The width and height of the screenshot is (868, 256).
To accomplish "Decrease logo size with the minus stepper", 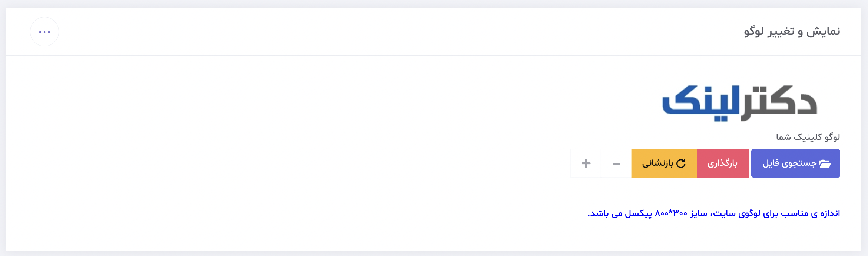I will tap(616, 163).
